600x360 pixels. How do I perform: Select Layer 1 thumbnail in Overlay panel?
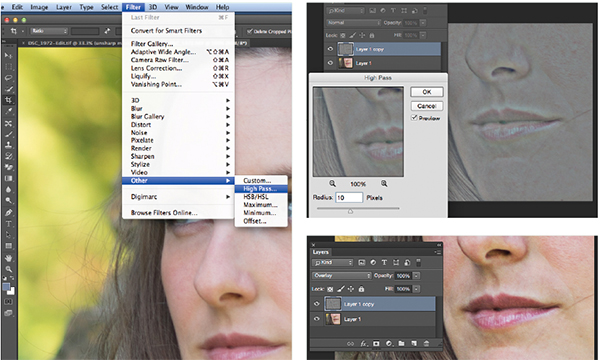(333, 319)
